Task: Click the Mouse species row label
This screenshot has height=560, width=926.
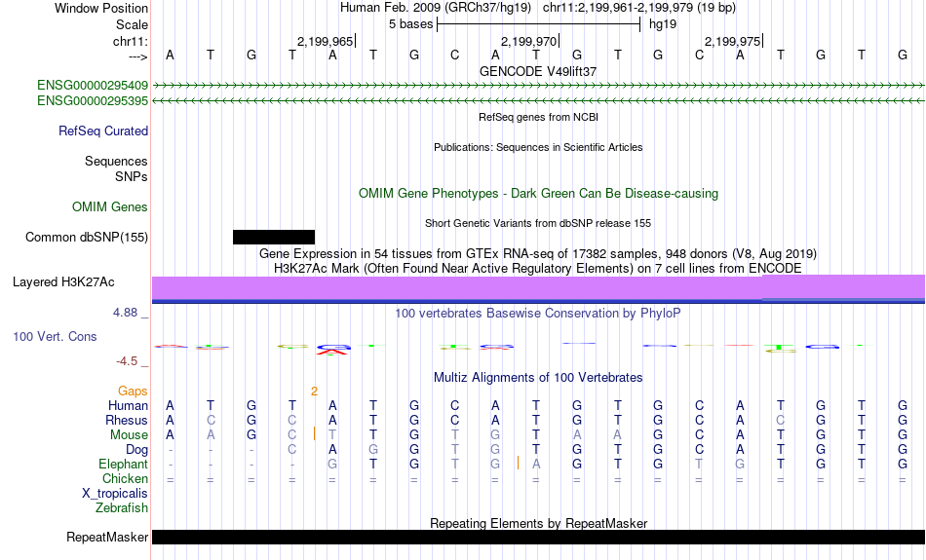Action: click(x=129, y=435)
